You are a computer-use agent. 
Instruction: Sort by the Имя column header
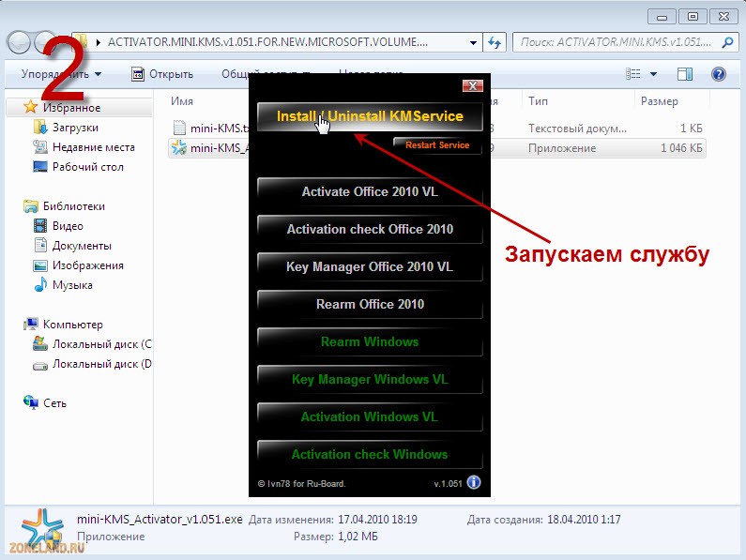coord(182,101)
